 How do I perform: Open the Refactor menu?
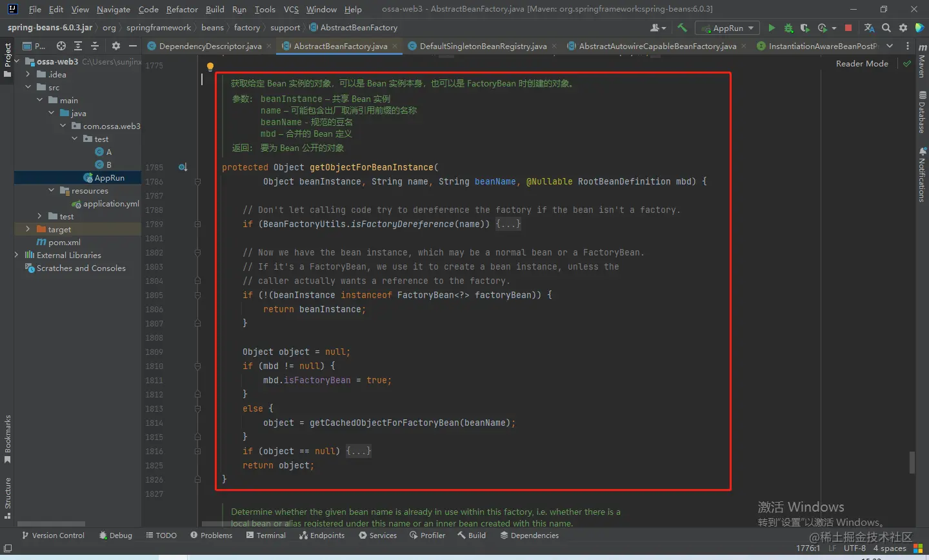tap(182, 9)
